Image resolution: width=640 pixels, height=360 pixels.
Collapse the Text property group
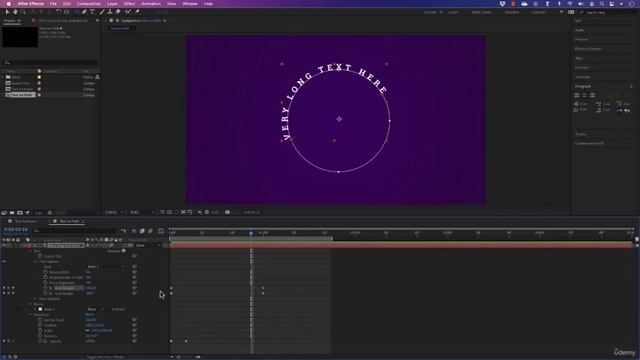tap(30, 251)
